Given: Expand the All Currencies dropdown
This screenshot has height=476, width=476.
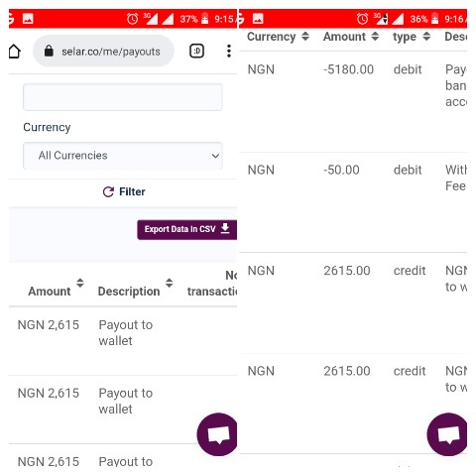Looking at the screenshot, I should pyautogui.click(x=123, y=156).
